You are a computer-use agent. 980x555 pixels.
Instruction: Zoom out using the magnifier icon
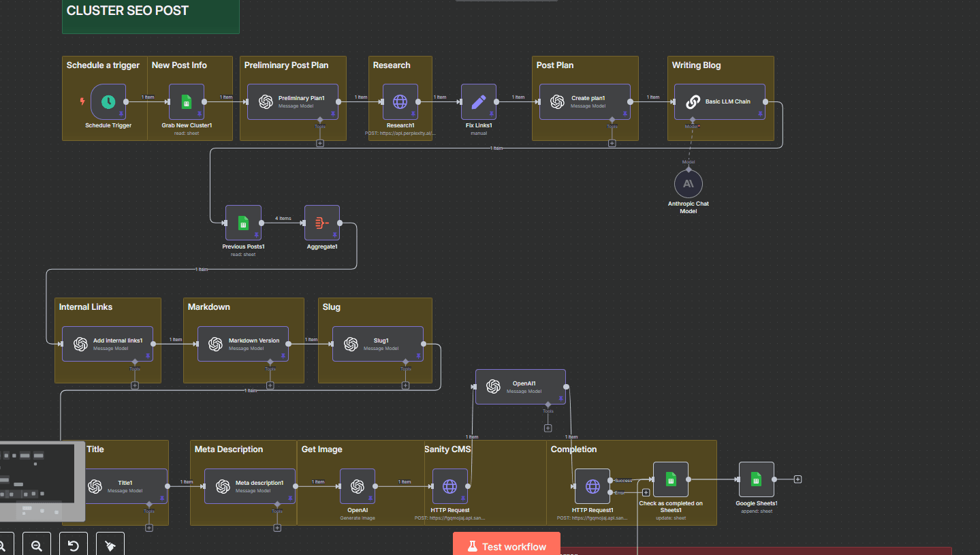click(x=37, y=545)
